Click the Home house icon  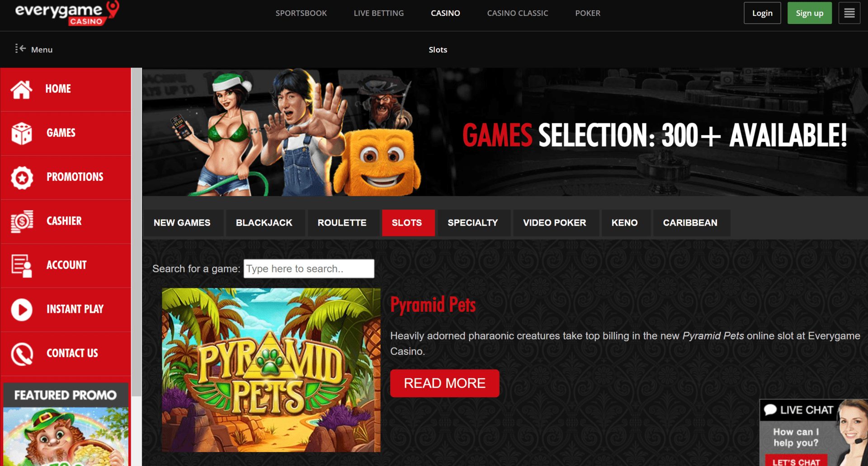[x=22, y=89]
